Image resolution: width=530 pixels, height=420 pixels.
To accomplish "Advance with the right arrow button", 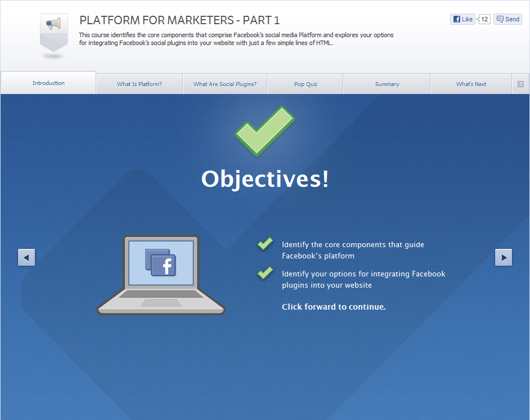I will 504,257.
